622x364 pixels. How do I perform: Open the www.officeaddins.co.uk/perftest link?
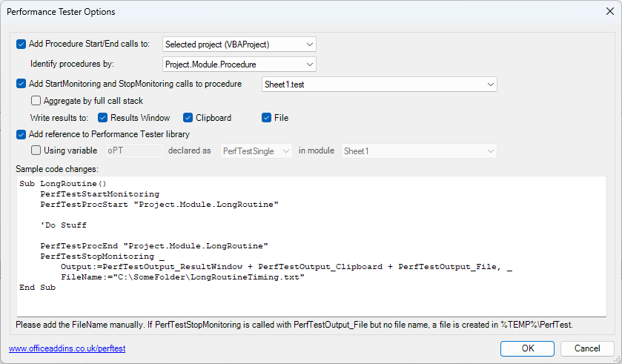[61, 348]
